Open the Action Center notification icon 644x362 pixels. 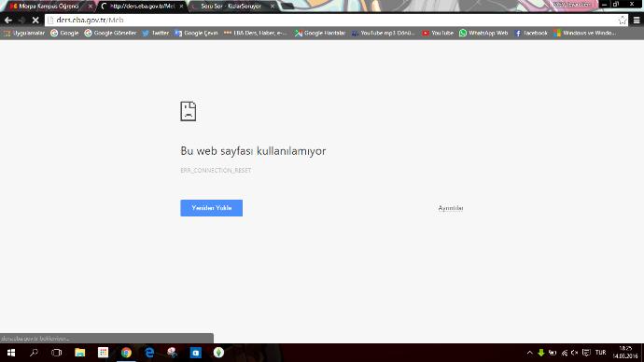coord(586,353)
